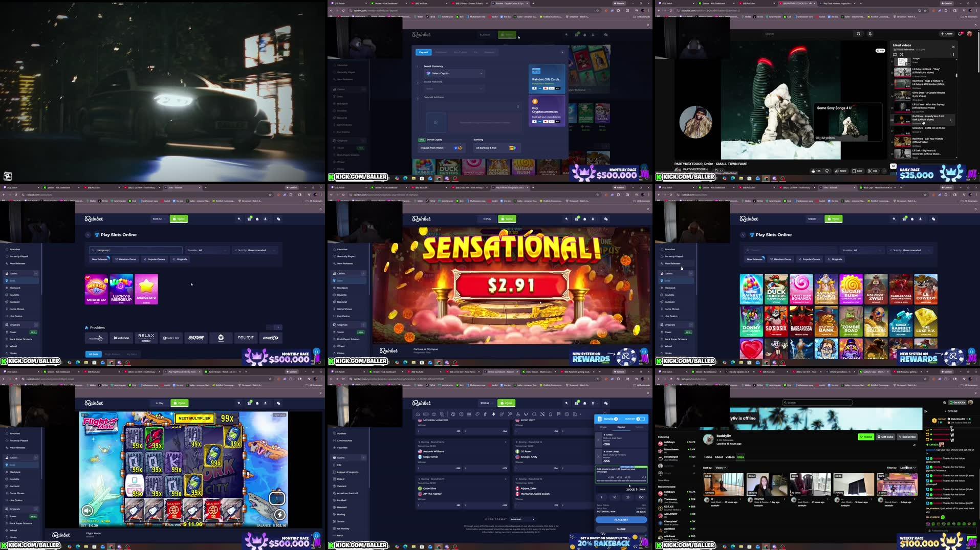
Task: Toggle the like button on the YouTube video
Action: (x=813, y=171)
